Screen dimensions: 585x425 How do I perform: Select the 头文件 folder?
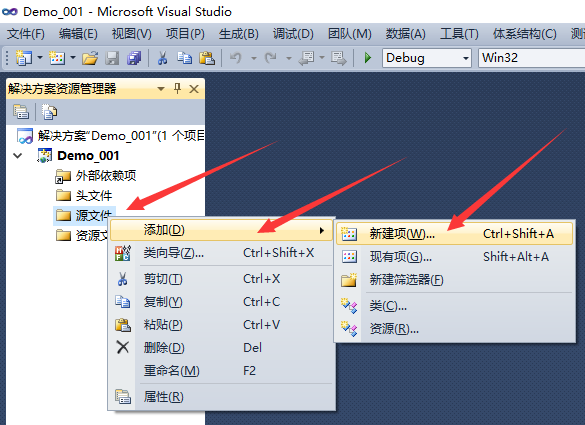click(x=84, y=195)
